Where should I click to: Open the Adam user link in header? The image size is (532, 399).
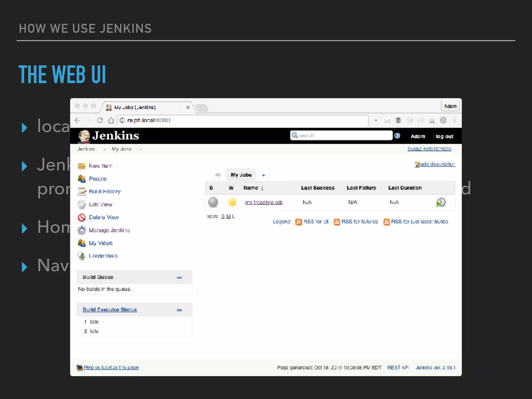pos(418,136)
